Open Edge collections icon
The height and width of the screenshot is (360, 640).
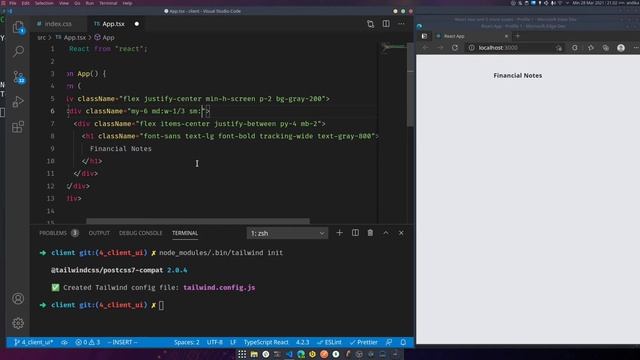(605, 48)
